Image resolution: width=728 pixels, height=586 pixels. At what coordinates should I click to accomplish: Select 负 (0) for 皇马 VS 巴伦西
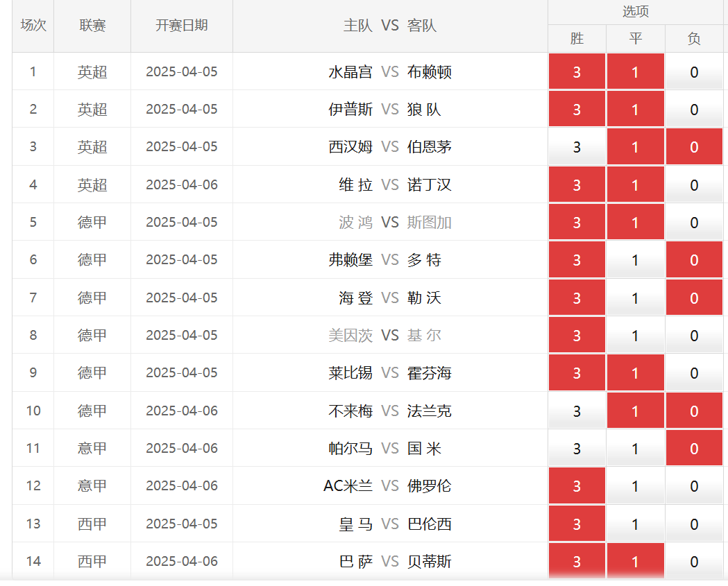(x=694, y=524)
